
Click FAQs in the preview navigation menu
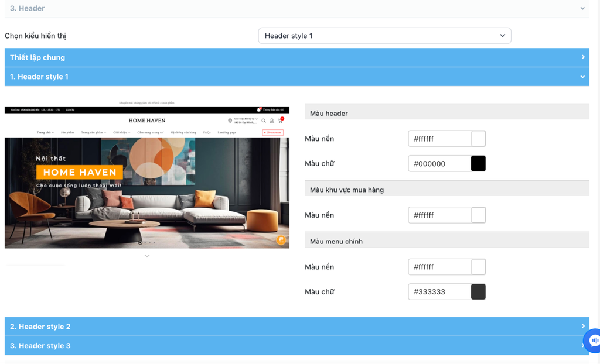(x=207, y=133)
